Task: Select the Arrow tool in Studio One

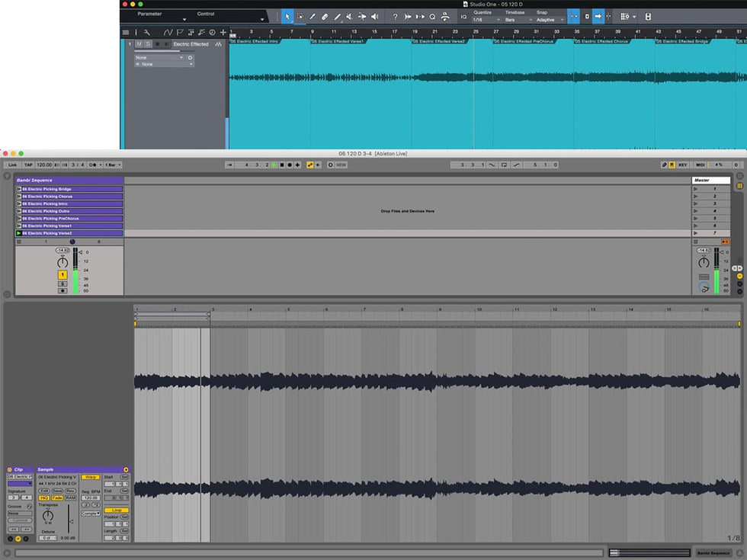Action: pos(287,16)
